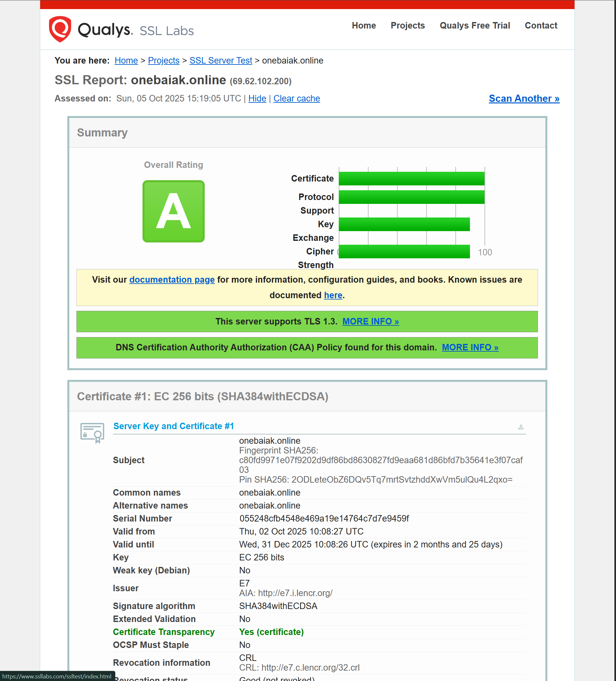616x681 pixels.
Task: Open known issues 'here' link
Action: [x=333, y=295]
